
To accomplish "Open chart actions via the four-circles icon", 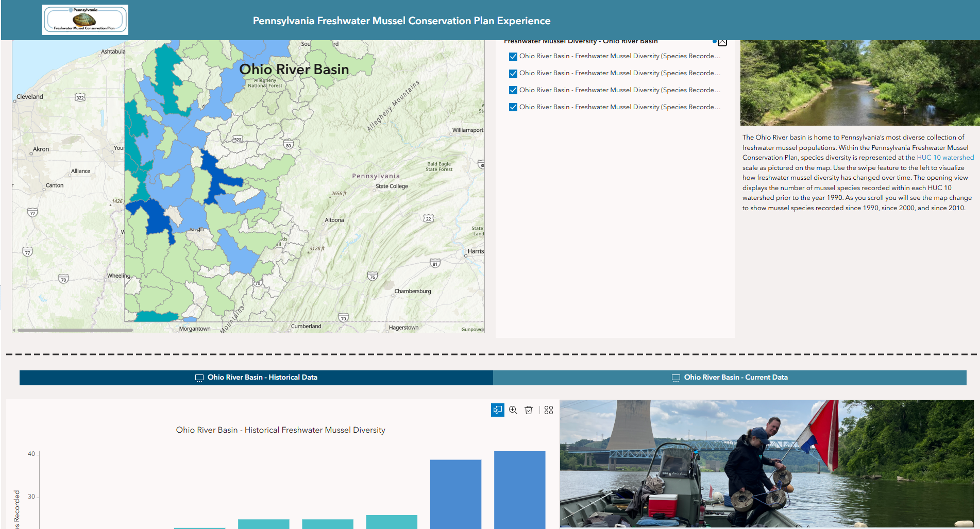I will [549, 410].
